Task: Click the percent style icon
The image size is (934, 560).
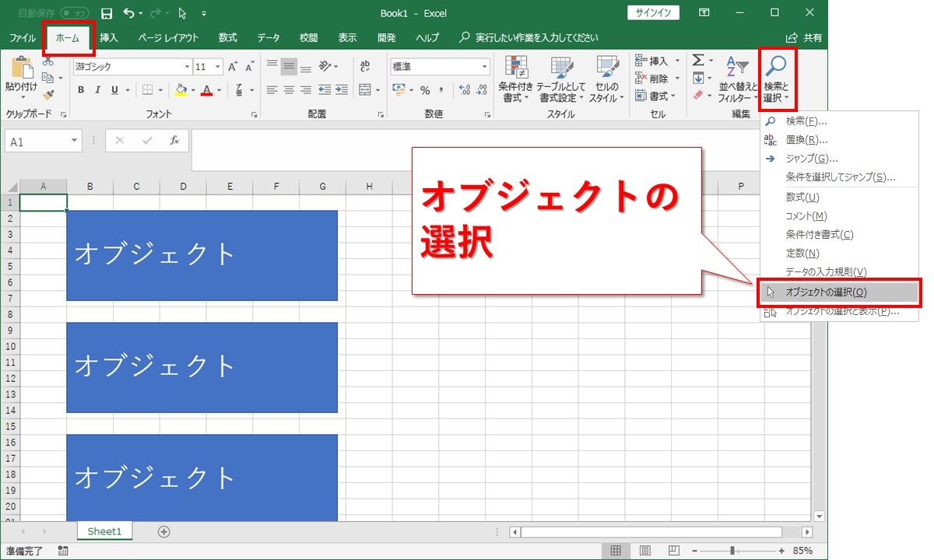Action: pos(425,90)
